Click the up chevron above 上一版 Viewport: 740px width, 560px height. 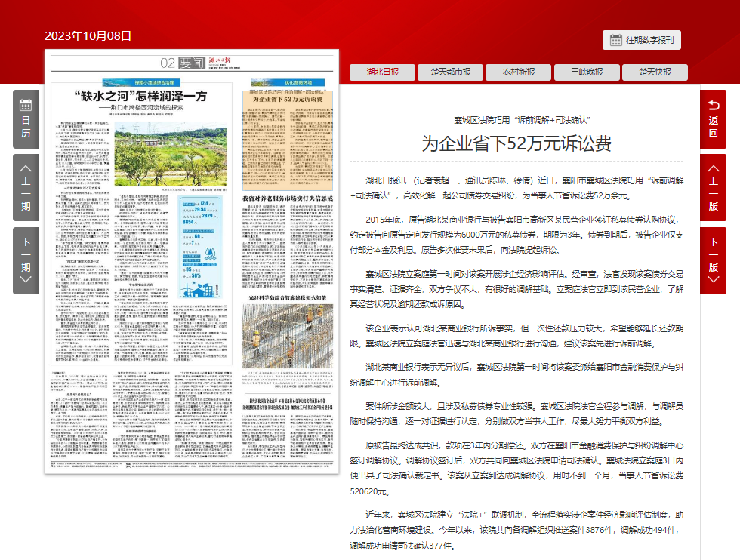[x=714, y=168]
